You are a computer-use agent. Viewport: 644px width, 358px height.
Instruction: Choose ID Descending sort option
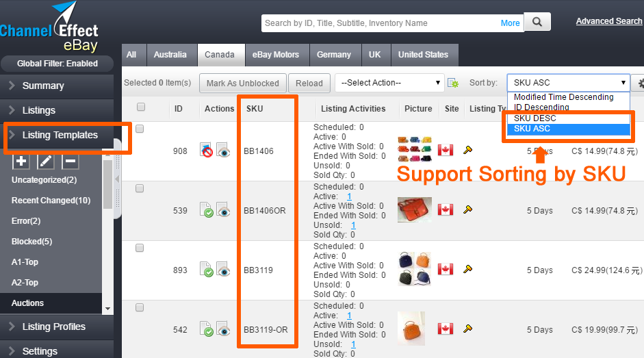(x=569, y=107)
